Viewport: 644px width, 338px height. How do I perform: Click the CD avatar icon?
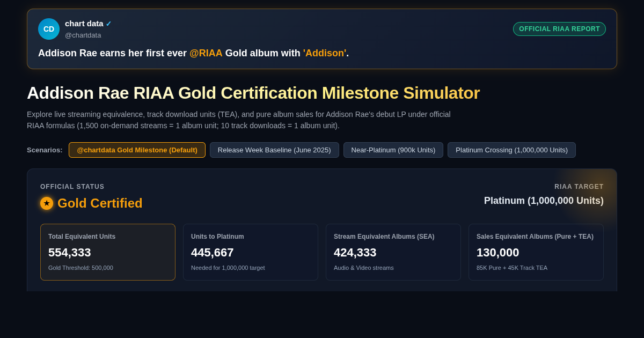click(49, 29)
